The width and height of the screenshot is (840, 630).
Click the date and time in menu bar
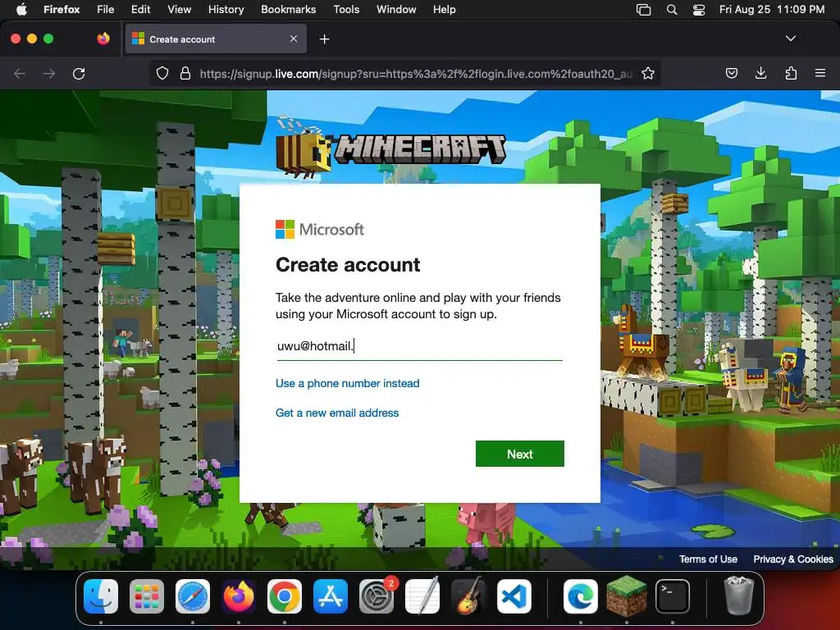[771, 10]
